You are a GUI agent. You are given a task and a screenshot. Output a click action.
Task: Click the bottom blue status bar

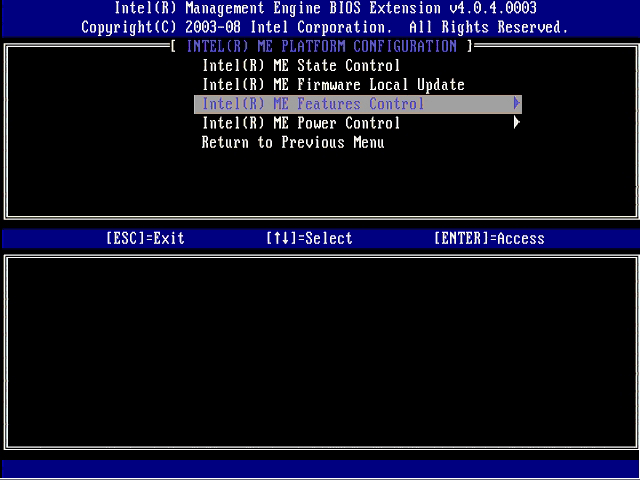(x=320, y=468)
